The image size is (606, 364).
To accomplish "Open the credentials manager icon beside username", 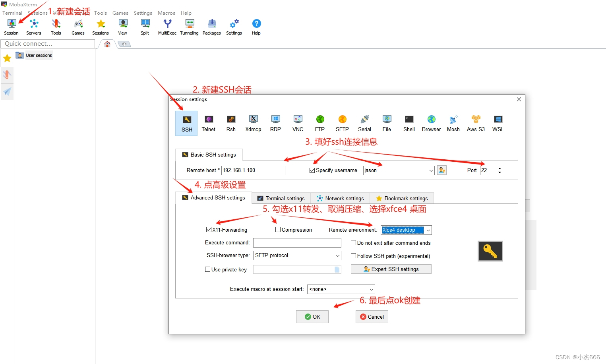I will coord(442,170).
